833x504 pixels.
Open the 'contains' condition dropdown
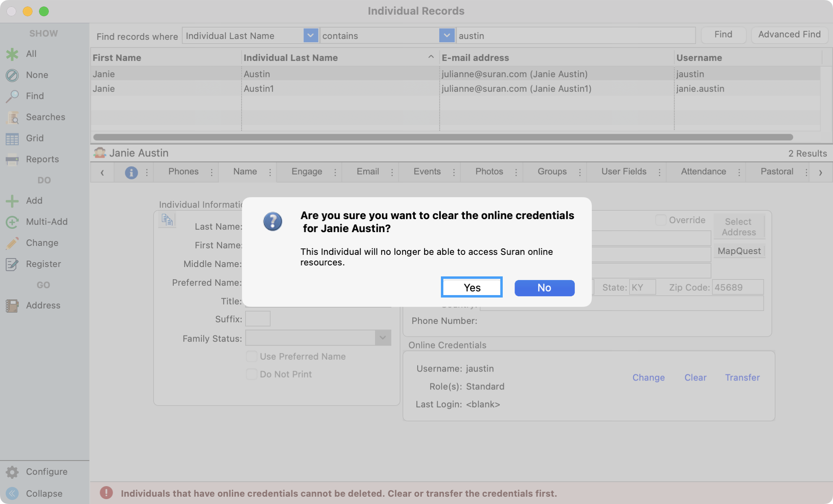pyautogui.click(x=447, y=36)
